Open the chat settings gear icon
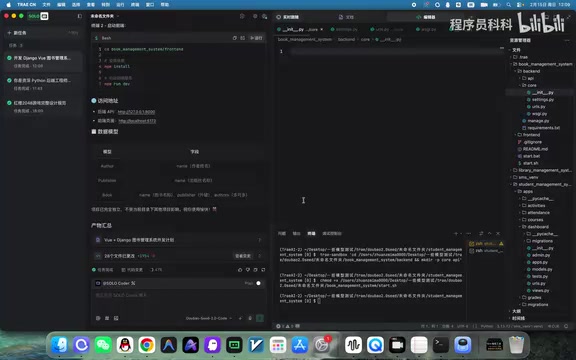576x360 pixels. [x=255, y=16]
